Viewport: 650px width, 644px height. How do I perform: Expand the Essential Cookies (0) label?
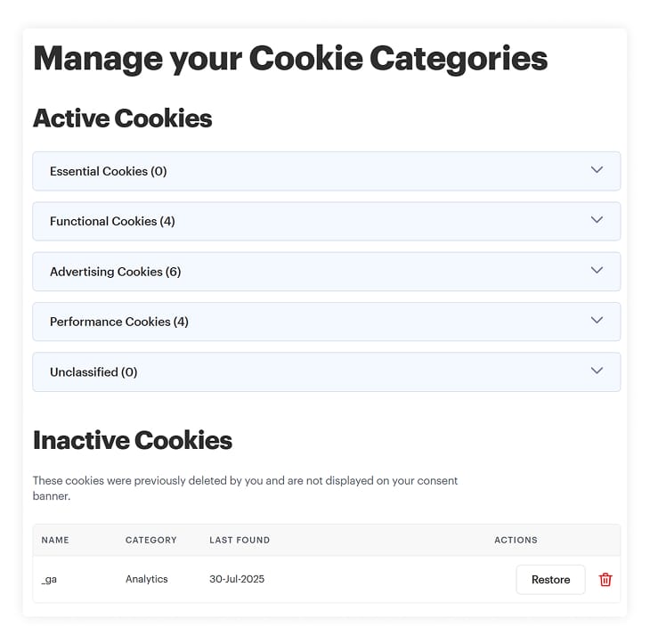(109, 171)
